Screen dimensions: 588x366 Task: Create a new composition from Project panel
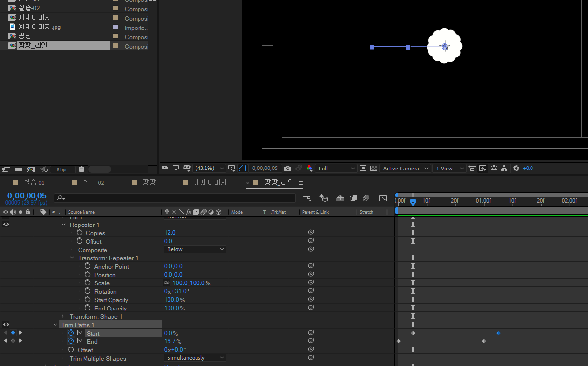(31, 169)
